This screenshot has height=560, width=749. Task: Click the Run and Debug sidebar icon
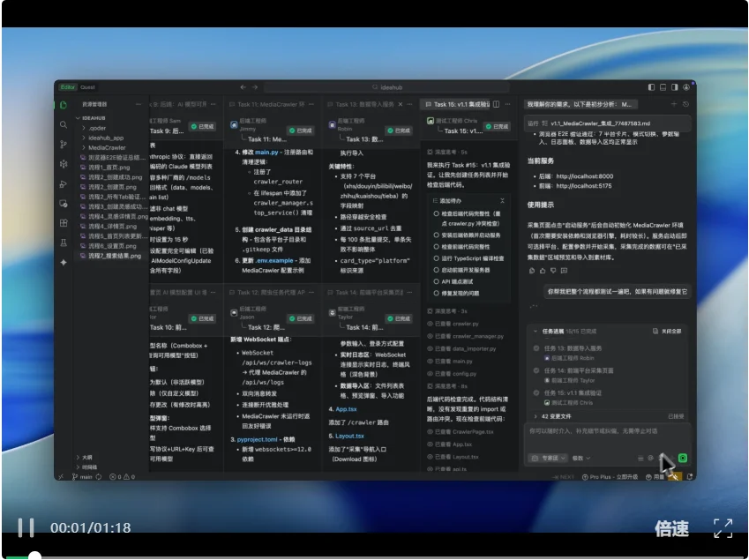(64, 183)
